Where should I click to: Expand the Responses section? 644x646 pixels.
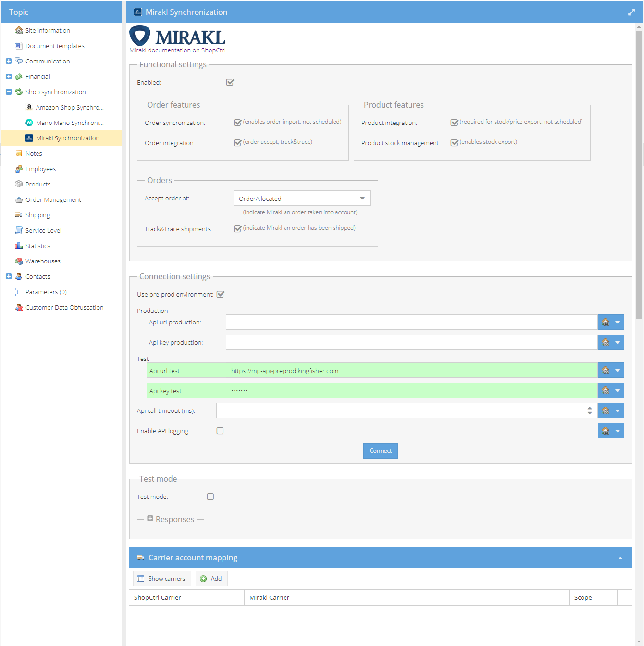[x=150, y=519]
